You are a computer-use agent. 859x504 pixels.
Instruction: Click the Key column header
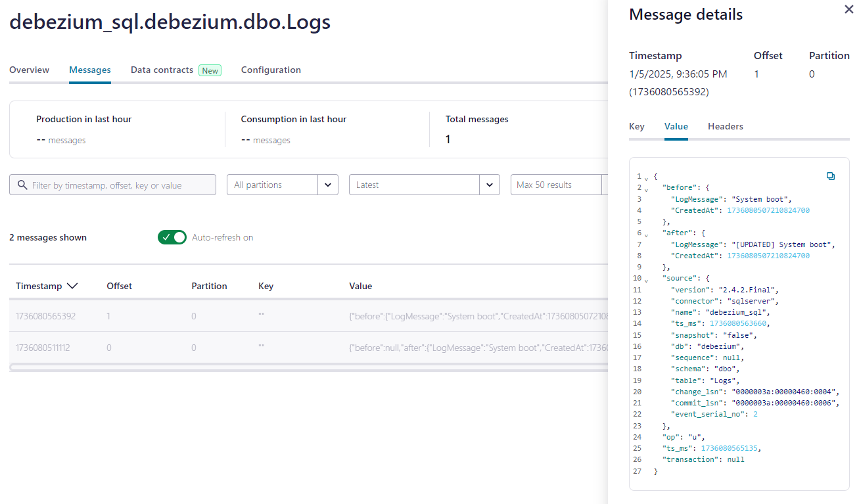pos(266,286)
